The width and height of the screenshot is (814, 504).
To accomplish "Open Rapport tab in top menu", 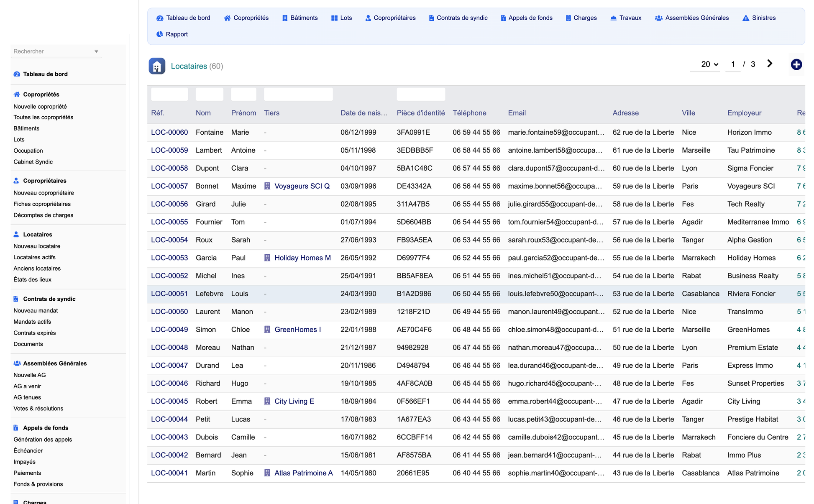I will point(172,34).
